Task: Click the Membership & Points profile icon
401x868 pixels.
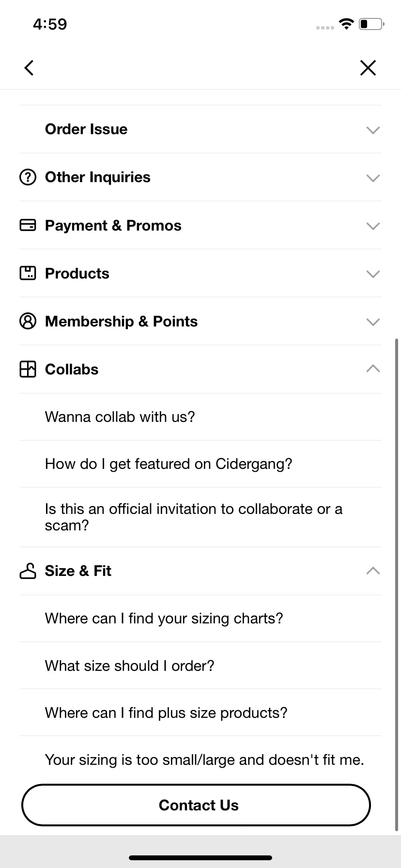Action: coord(28,321)
